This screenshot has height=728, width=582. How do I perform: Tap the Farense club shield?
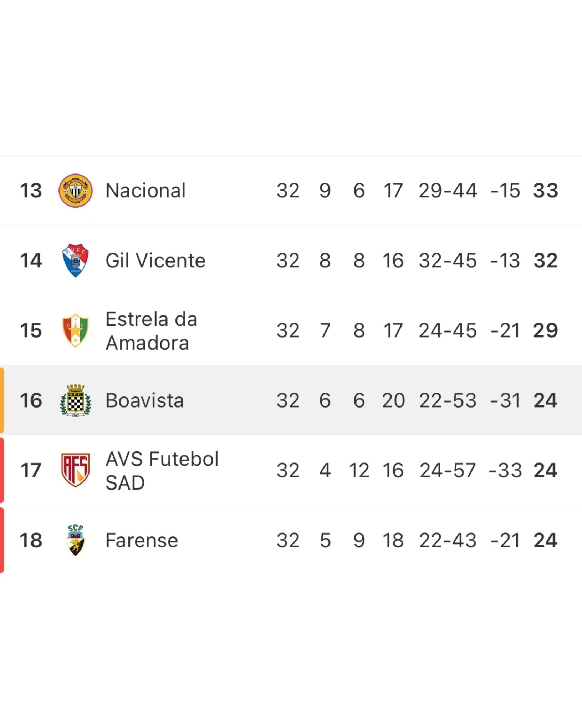tap(75, 540)
